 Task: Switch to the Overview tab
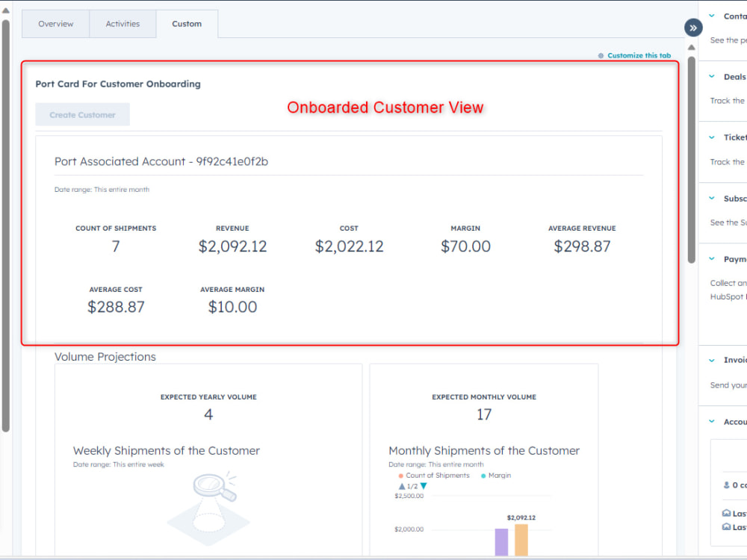pyautogui.click(x=55, y=23)
